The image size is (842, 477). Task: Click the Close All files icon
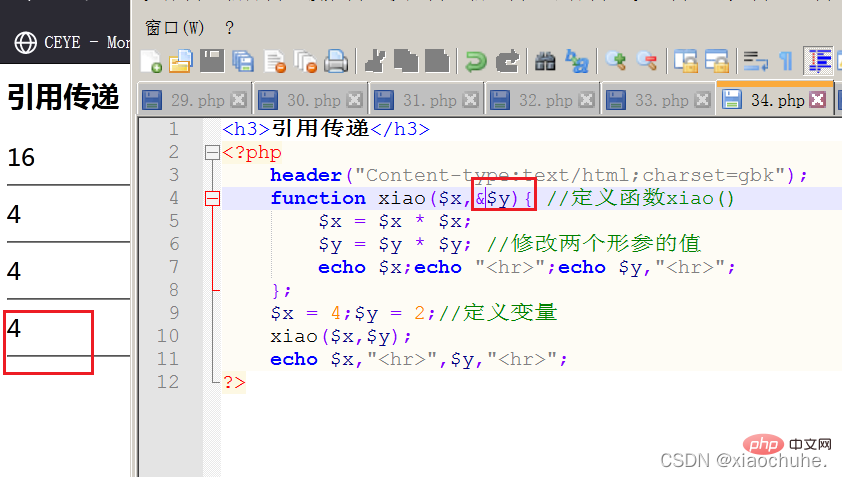coord(306,61)
